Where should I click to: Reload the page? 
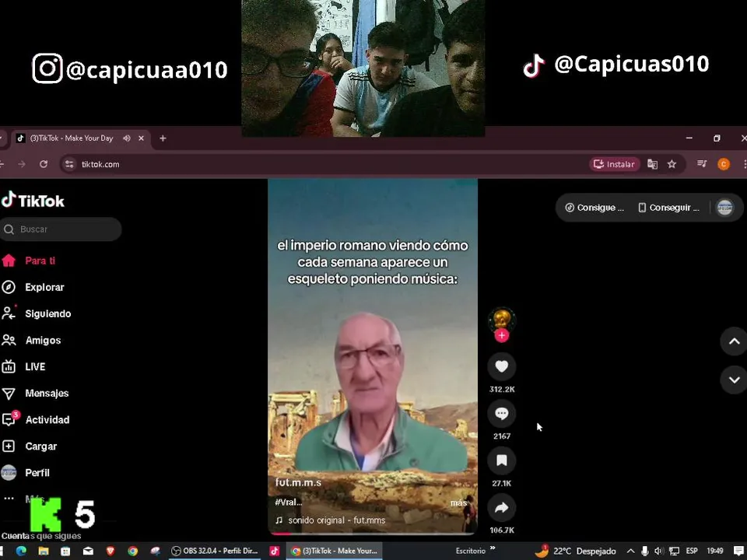tap(44, 164)
